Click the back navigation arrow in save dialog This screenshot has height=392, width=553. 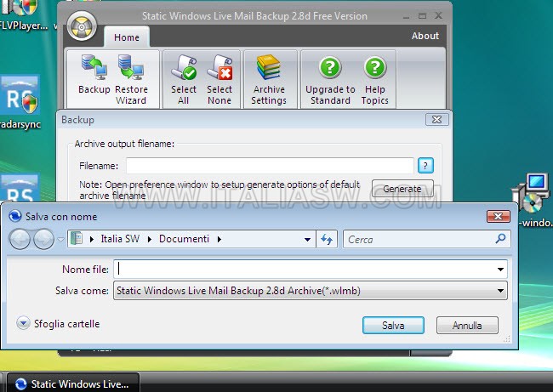point(20,239)
